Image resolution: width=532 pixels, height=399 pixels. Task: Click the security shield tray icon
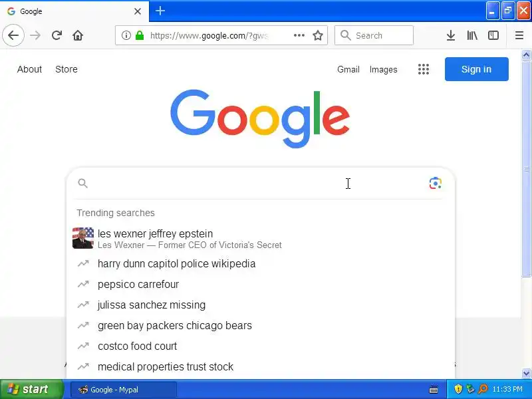[458, 389]
